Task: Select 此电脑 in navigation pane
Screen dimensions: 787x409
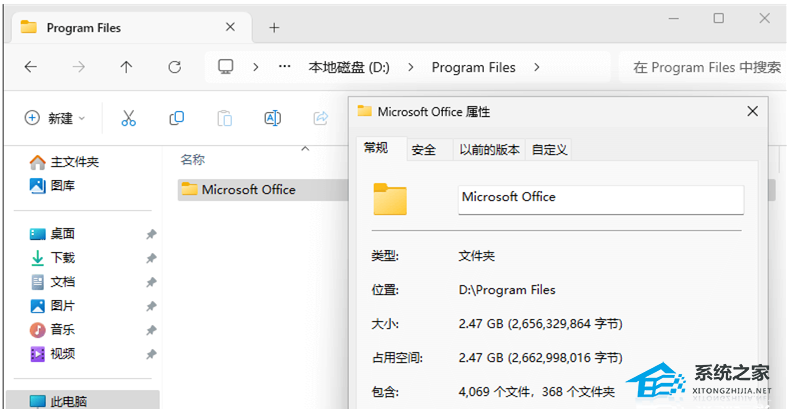Action: pos(83,401)
